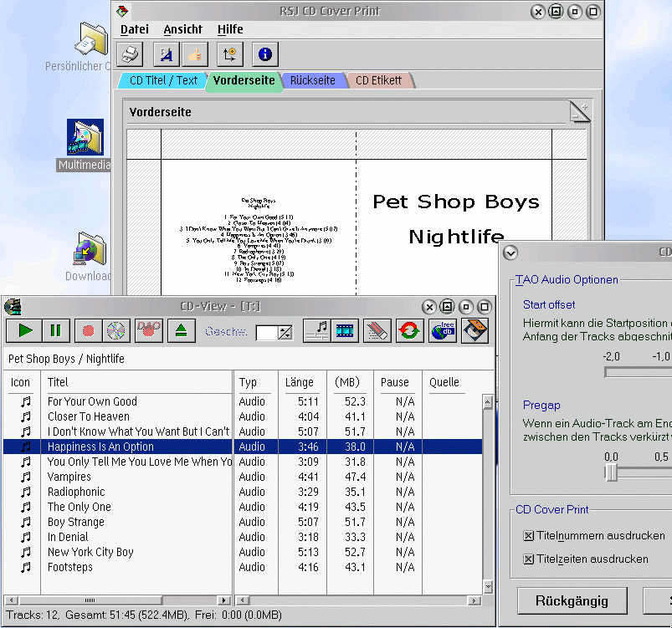Click the page-orientation icon in Cover Print toolbar
The image size is (672, 628).
[x=229, y=54]
